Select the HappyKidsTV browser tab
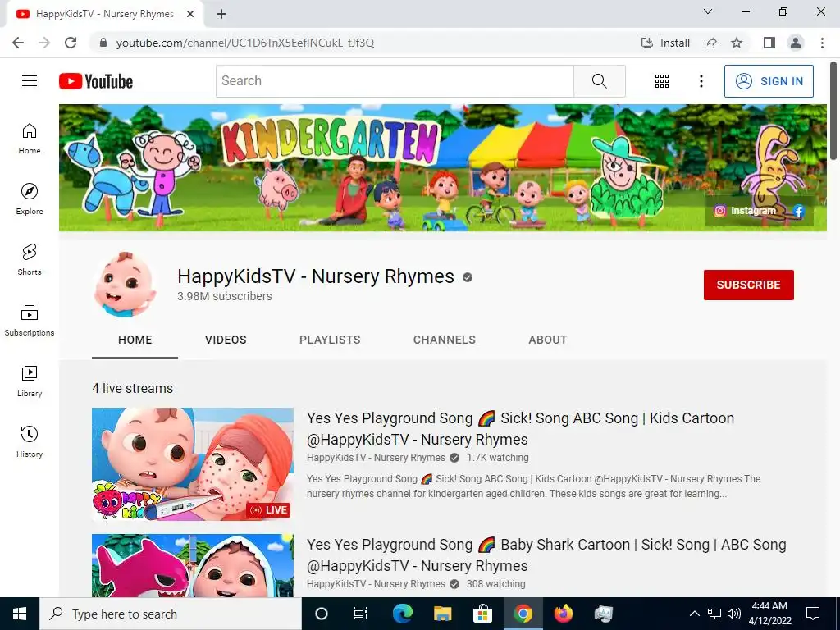Image resolution: width=840 pixels, height=630 pixels. coord(104,14)
